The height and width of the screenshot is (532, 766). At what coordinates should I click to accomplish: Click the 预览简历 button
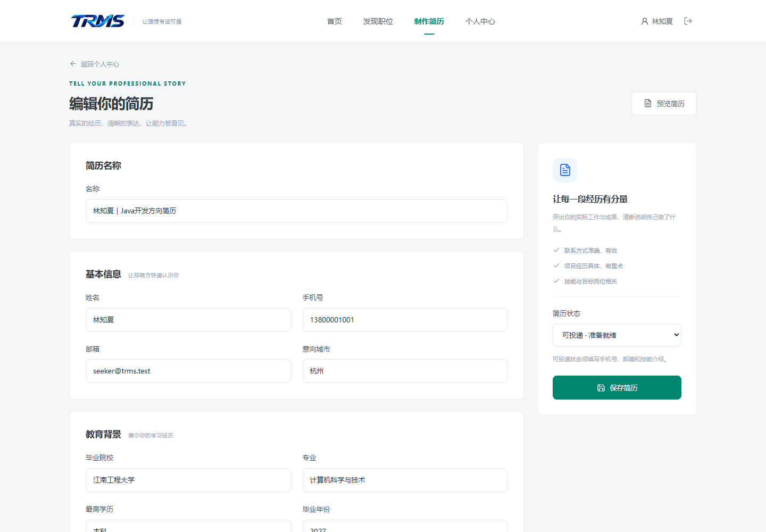pos(664,104)
